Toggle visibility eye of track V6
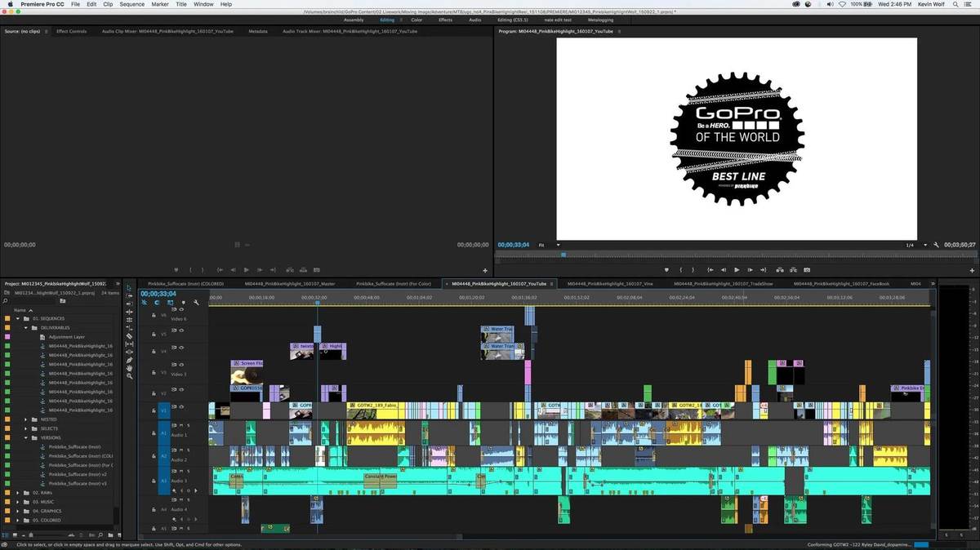 [181, 309]
